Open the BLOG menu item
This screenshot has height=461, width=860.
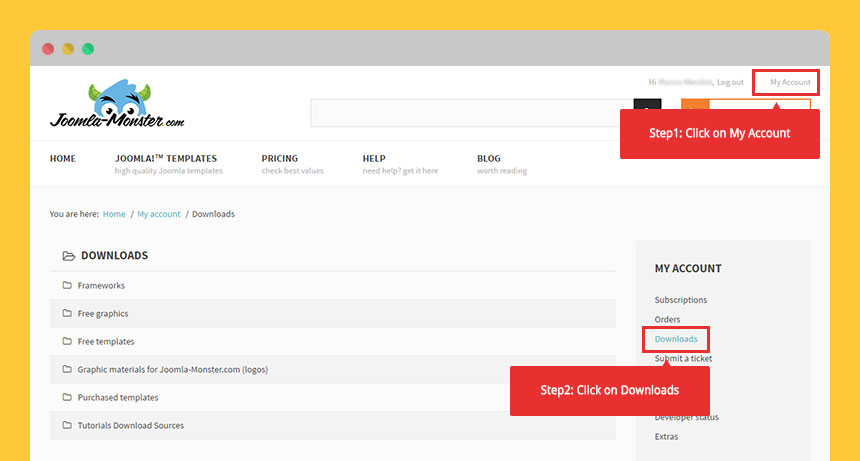point(489,158)
